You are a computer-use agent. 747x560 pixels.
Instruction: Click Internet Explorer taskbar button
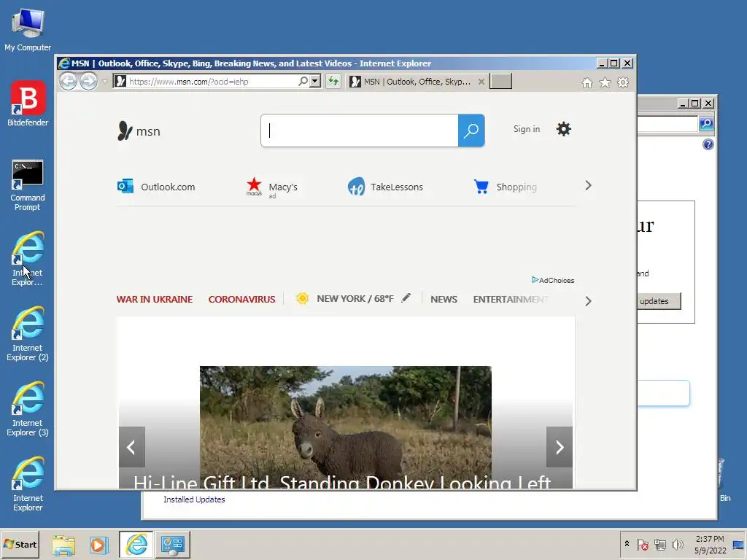(136, 545)
